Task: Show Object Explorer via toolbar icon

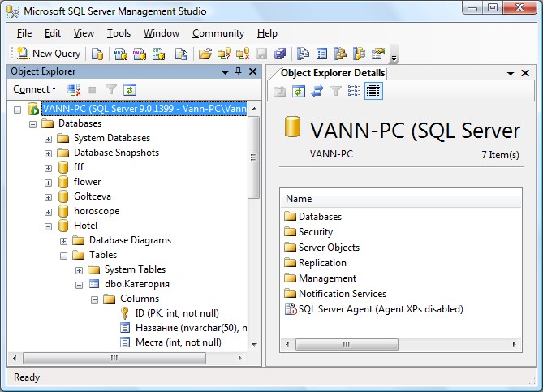Action: click(340, 54)
